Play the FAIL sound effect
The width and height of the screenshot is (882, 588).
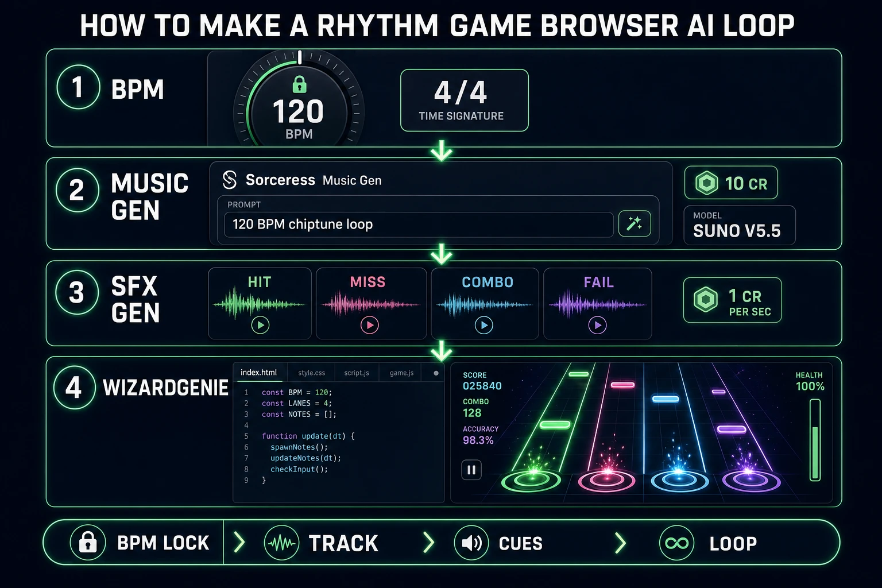coord(597,325)
